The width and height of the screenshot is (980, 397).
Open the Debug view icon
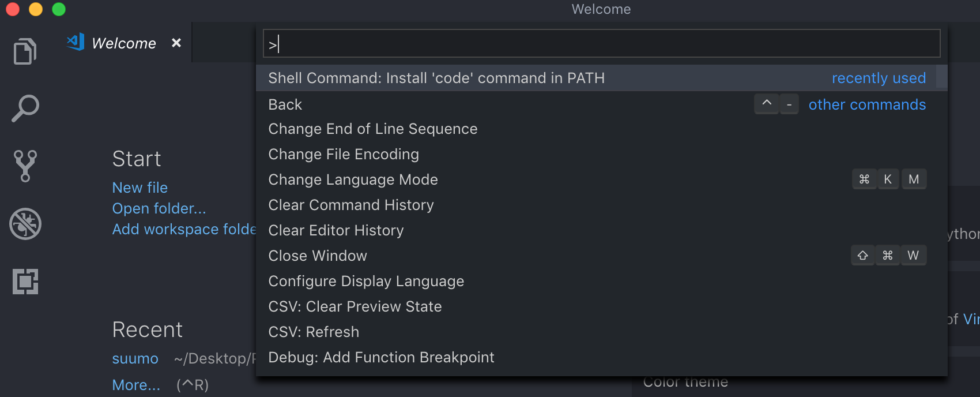point(25,224)
